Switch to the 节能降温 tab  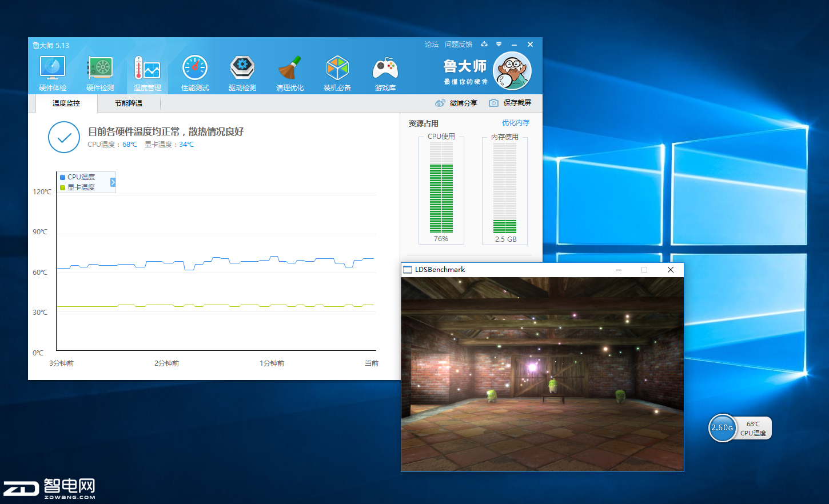point(129,103)
